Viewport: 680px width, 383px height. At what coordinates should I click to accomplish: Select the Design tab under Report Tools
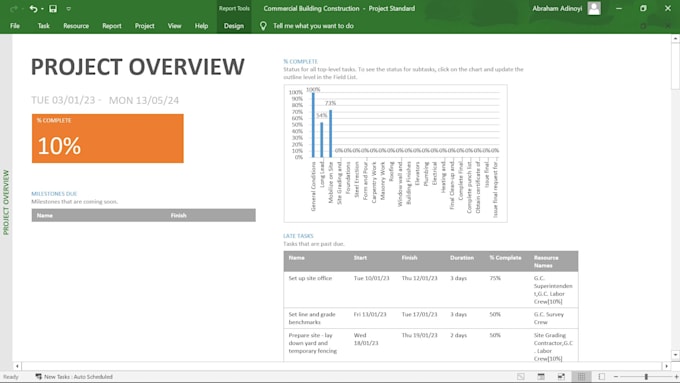tap(234, 26)
